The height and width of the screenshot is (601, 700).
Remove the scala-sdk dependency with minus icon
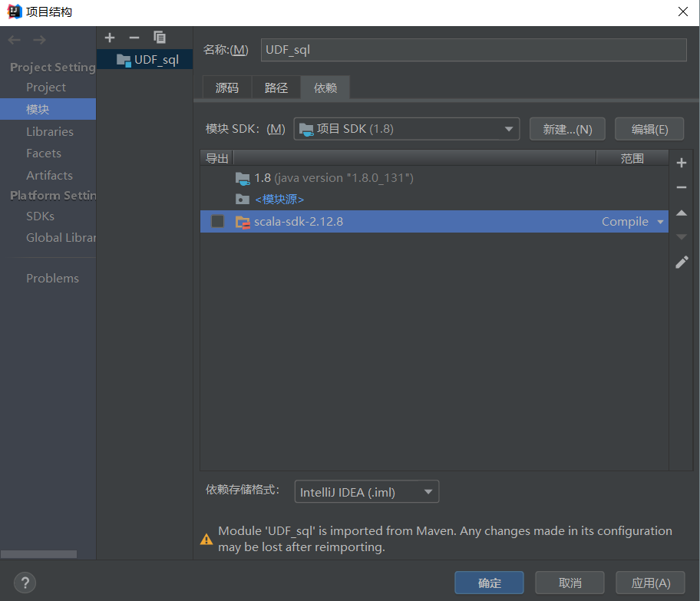click(x=682, y=187)
